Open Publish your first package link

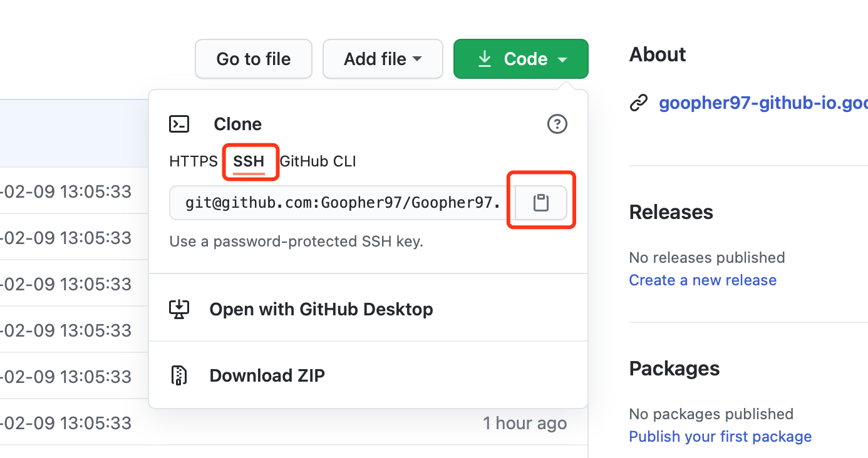point(720,436)
